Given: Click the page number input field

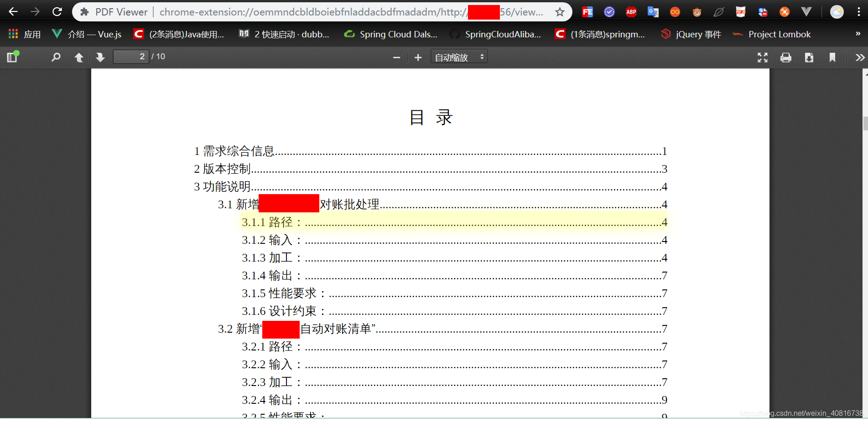Looking at the screenshot, I should point(131,56).
